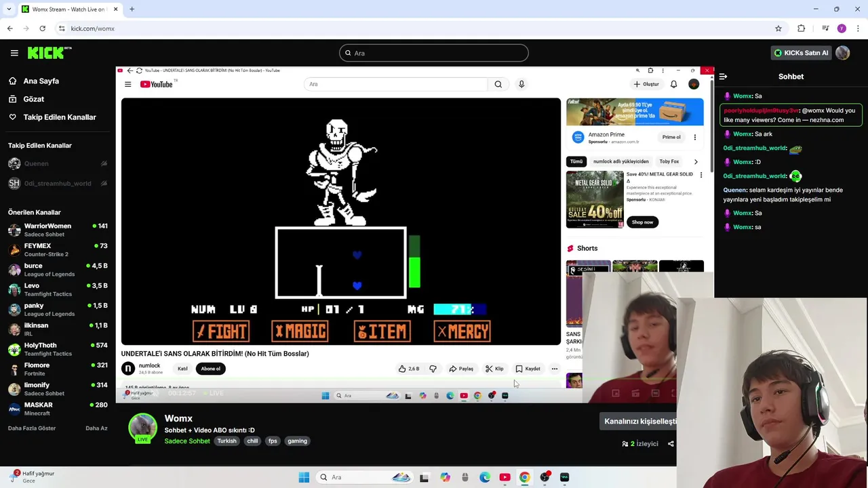This screenshot has width=868, height=488.
Task: Click the Sadece Sohbet category link
Action: pos(187,441)
